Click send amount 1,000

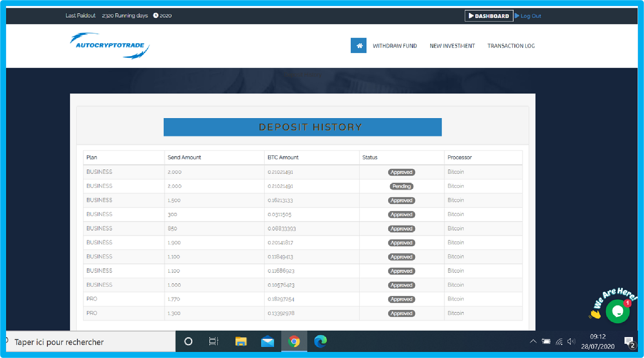[174, 285]
